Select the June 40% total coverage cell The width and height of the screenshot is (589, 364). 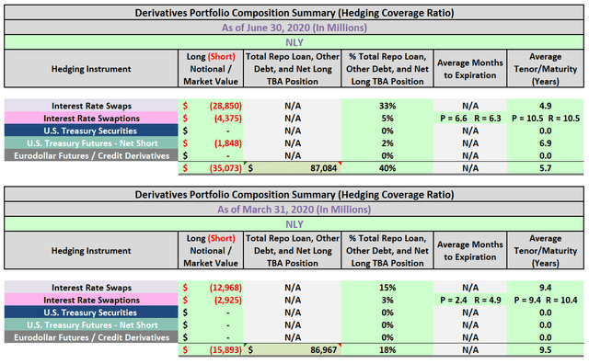pyautogui.click(x=387, y=168)
